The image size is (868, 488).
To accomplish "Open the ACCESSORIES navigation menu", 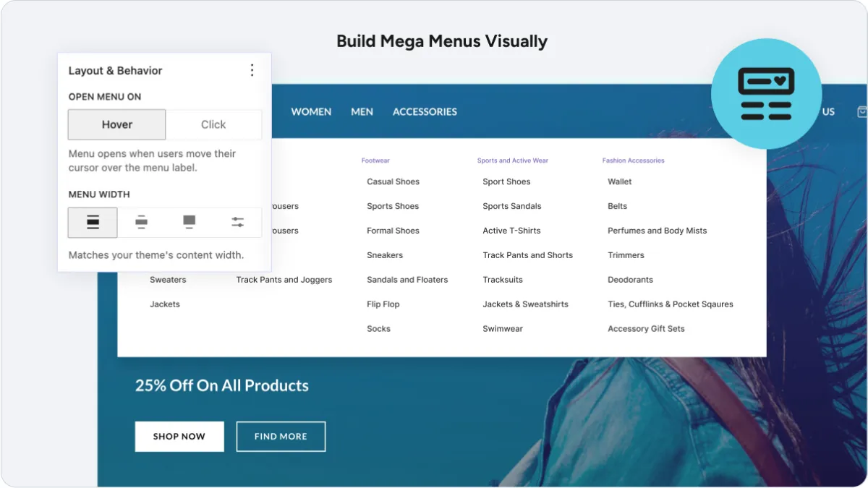I will (425, 111).
